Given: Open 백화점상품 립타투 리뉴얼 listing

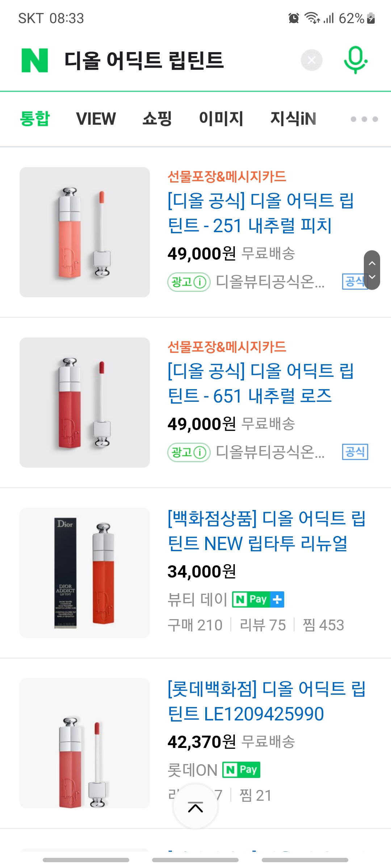Looking at the screenshot, I should tap(266, 531).
